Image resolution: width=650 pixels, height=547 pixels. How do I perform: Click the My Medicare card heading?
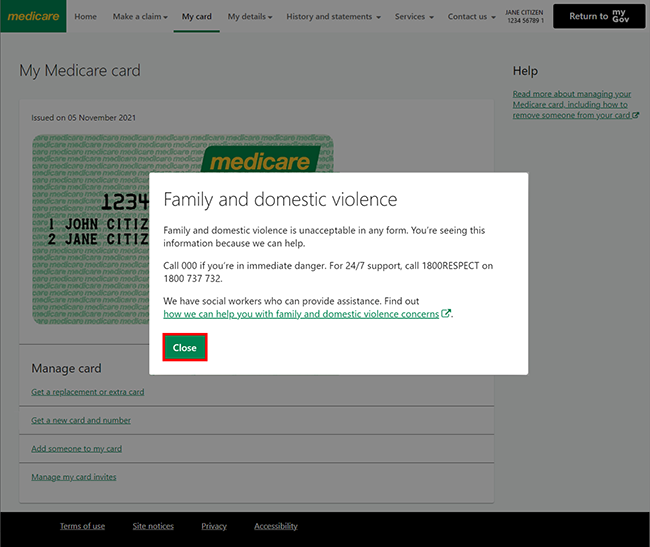[x=80, y=70]
